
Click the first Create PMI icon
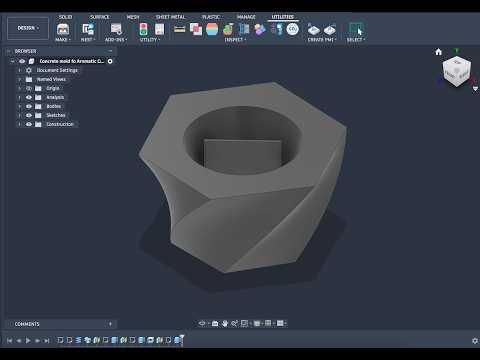[313, 30]
